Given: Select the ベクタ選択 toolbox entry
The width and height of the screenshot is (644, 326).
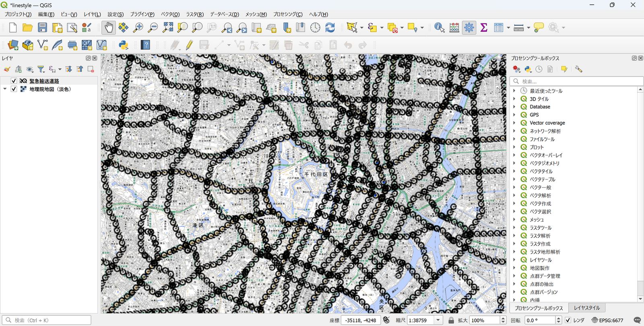Looking at the screenshot, I should click(540, 211).
